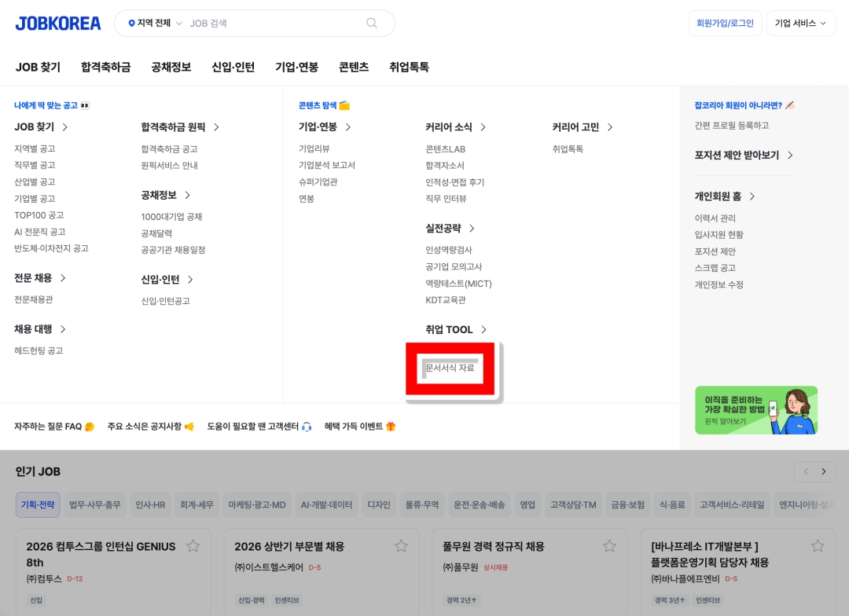The image size is (849, 616).
Task: Expand 실전공략 section arrow
Action: [472, 229]
